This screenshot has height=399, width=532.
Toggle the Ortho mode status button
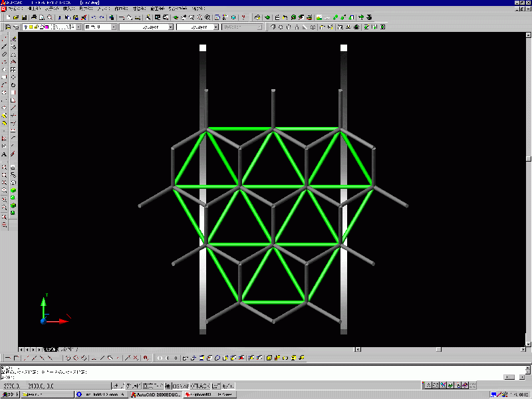[x=153, y=386]
